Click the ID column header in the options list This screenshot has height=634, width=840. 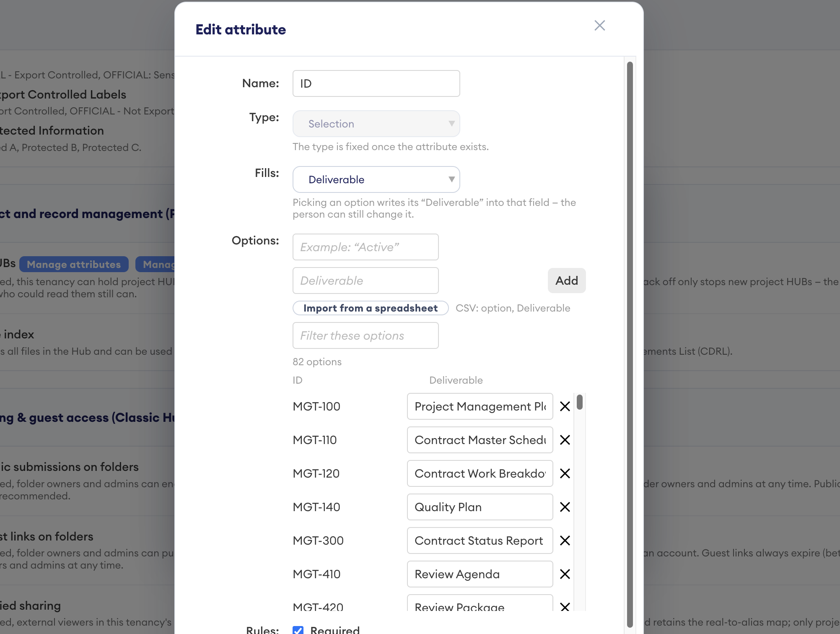(298, 380)
